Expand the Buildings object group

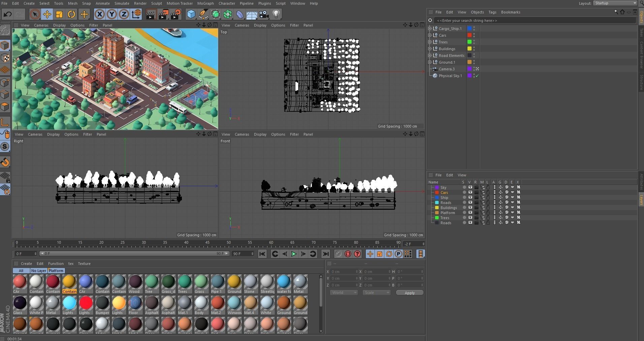point(430,49)
